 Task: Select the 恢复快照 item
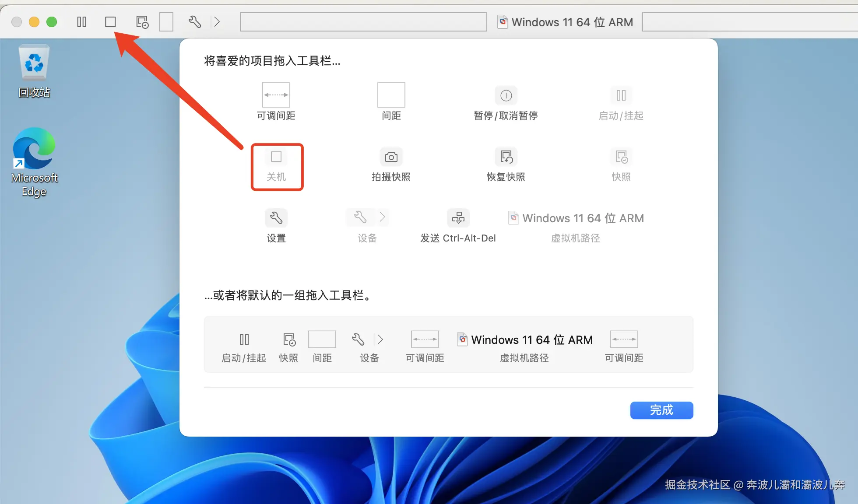click(x=506, y=165)
